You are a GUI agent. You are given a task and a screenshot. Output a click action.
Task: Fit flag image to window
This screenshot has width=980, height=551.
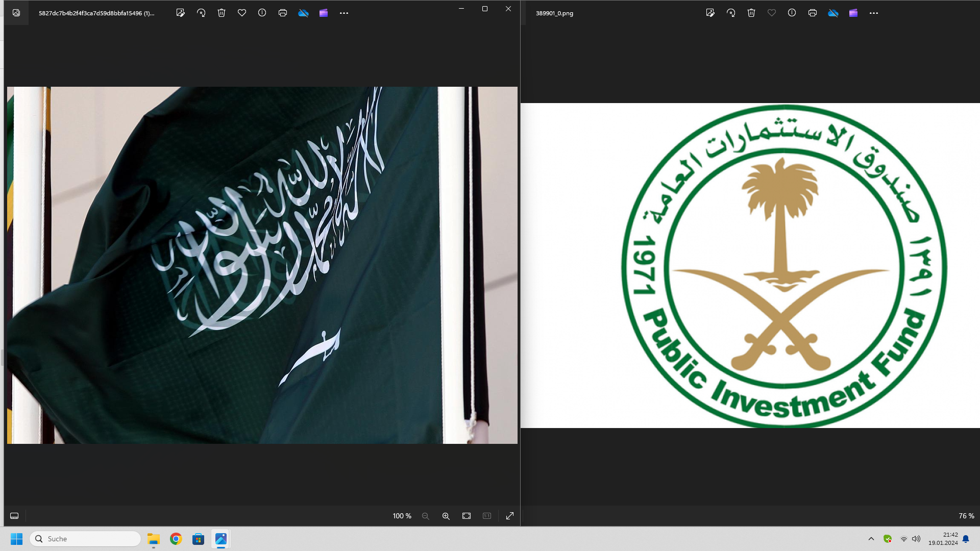click(x=467, y=516)
